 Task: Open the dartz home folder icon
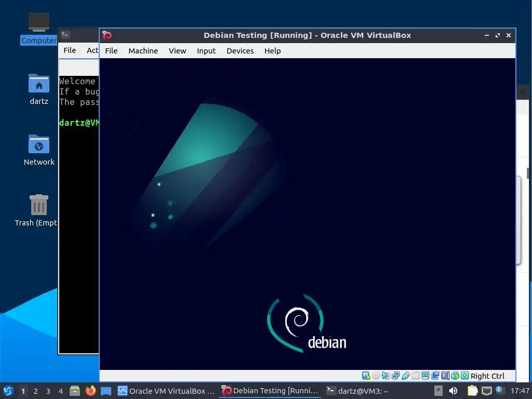coord(38,89)
